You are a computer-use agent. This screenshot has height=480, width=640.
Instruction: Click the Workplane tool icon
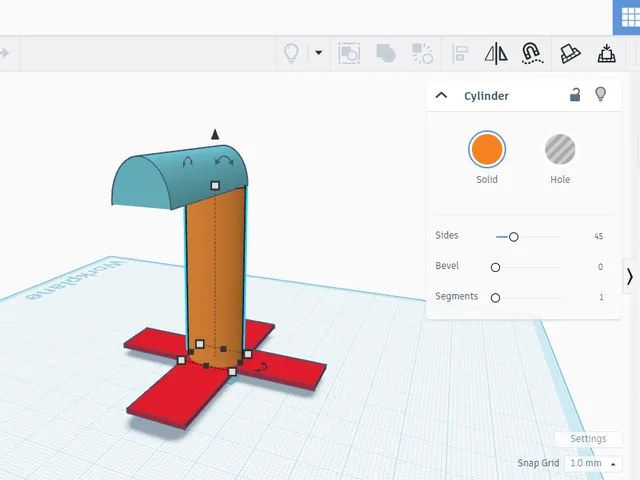(x=570, y=53)
